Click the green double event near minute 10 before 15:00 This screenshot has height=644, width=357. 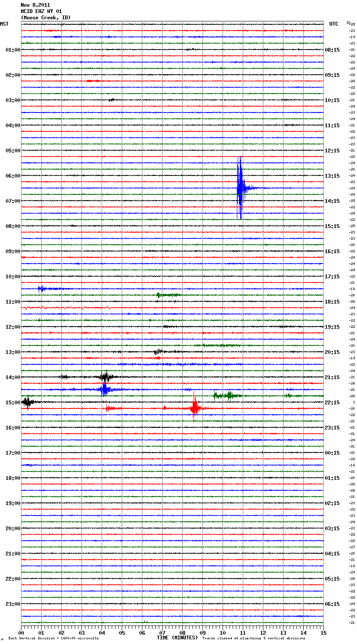[x=227, y=395]
